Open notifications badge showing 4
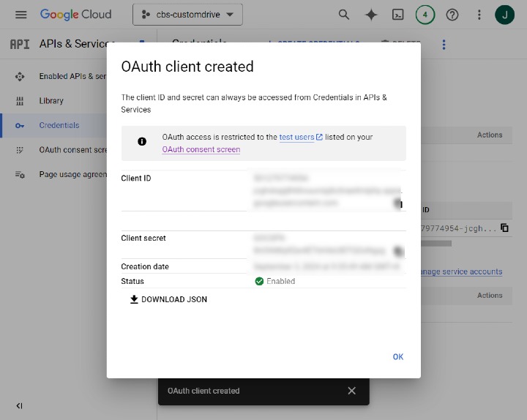 425,15
